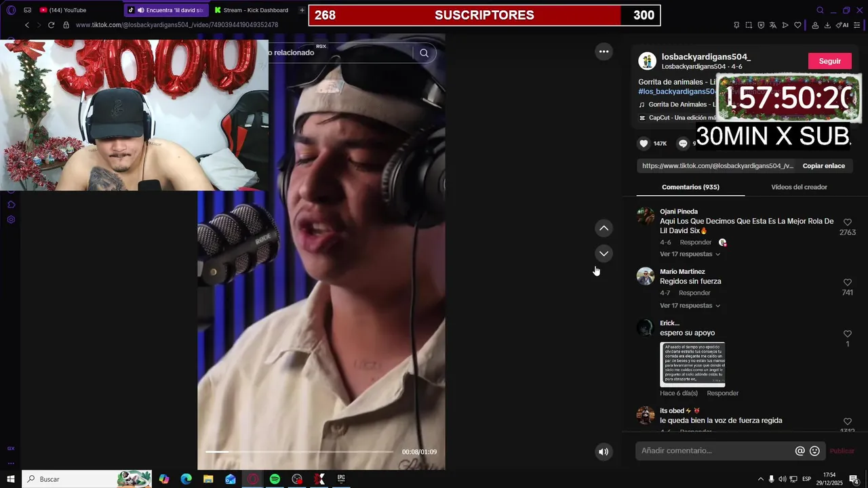Open the comments bubble icon

pos(683,143)
